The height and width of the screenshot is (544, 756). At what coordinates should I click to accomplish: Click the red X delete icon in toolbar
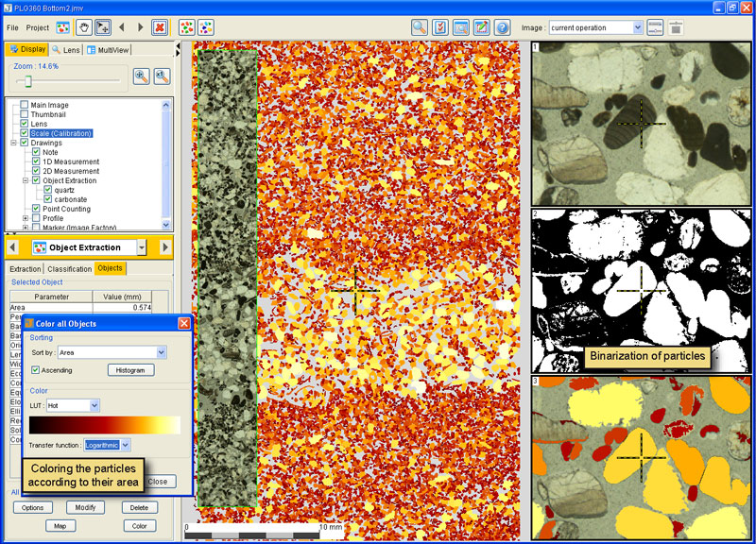(x=160, y=27)
